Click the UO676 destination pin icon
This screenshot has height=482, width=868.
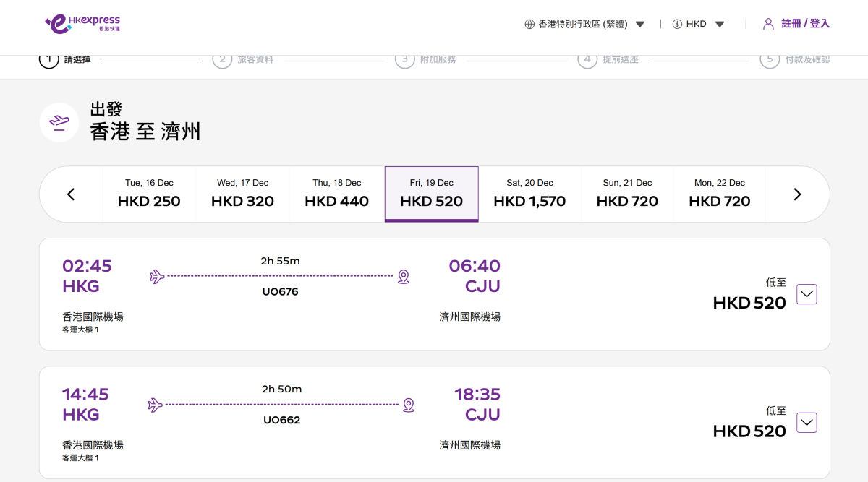[404, 277]
